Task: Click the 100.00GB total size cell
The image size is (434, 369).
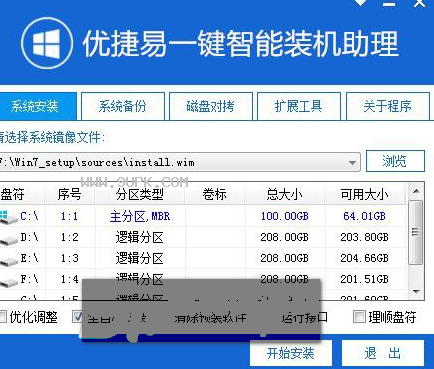Action: click(285, 216)
